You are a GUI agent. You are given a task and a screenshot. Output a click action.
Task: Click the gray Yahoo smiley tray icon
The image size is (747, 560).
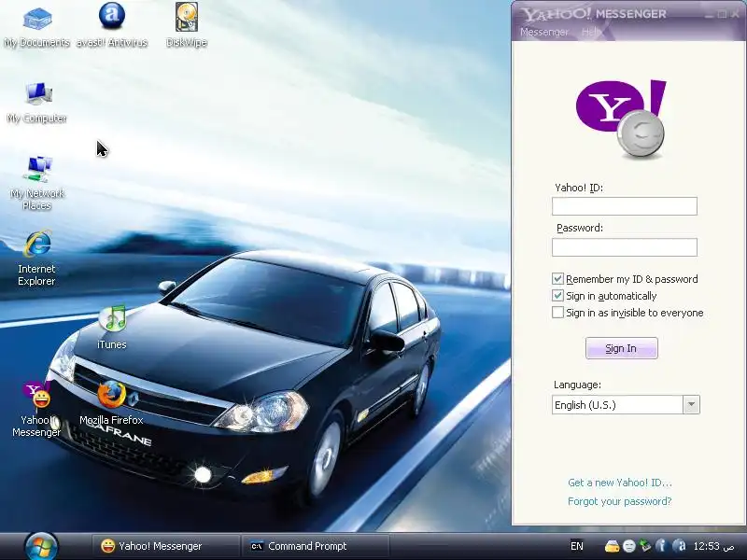(x=628, y=546)
